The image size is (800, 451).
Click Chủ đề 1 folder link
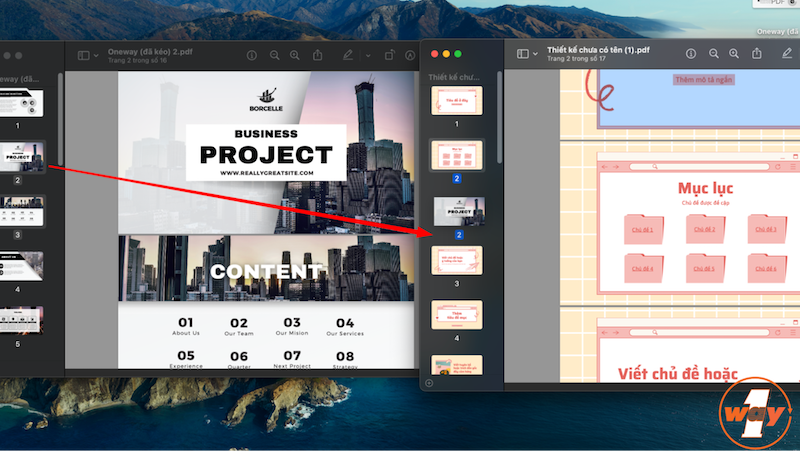click(x=643, y=229)
